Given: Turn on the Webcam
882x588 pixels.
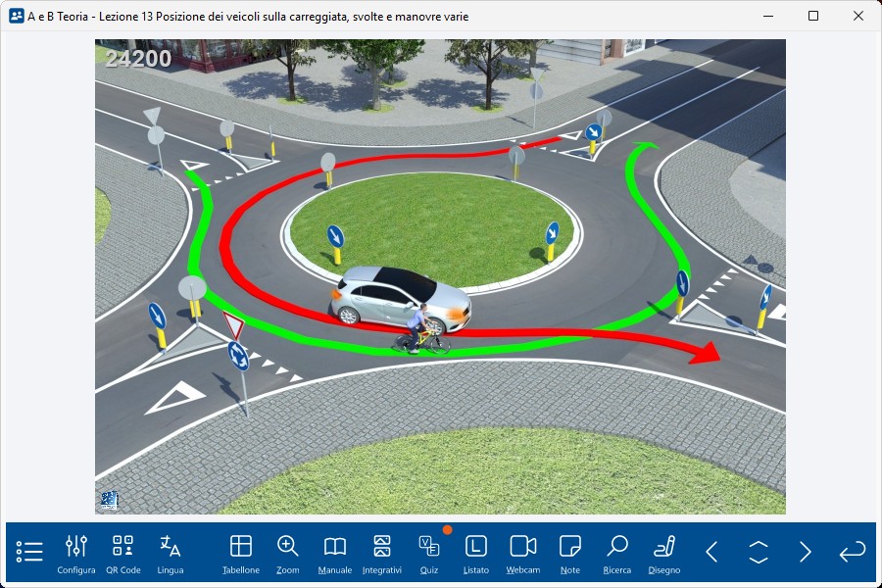Looking at the screenshot, I should tap(523, 553).
